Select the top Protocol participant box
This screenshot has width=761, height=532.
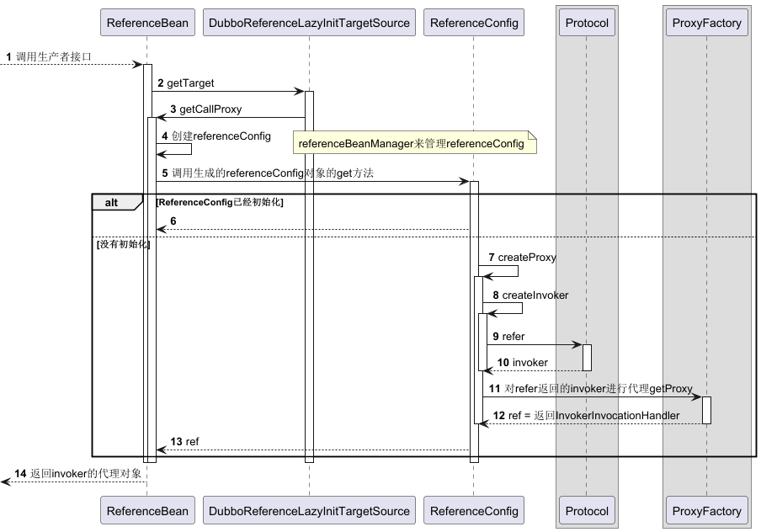coord(587,23)
